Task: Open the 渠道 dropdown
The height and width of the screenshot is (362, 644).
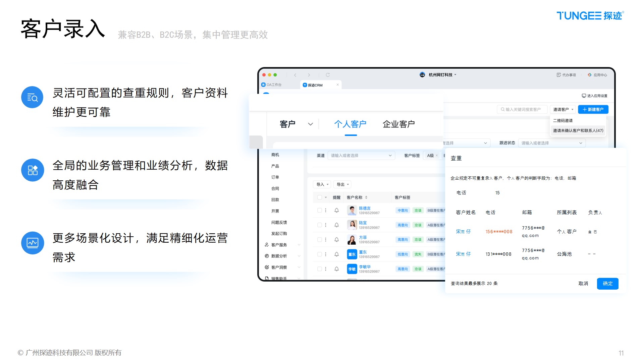Action: [x=361, y=156]
